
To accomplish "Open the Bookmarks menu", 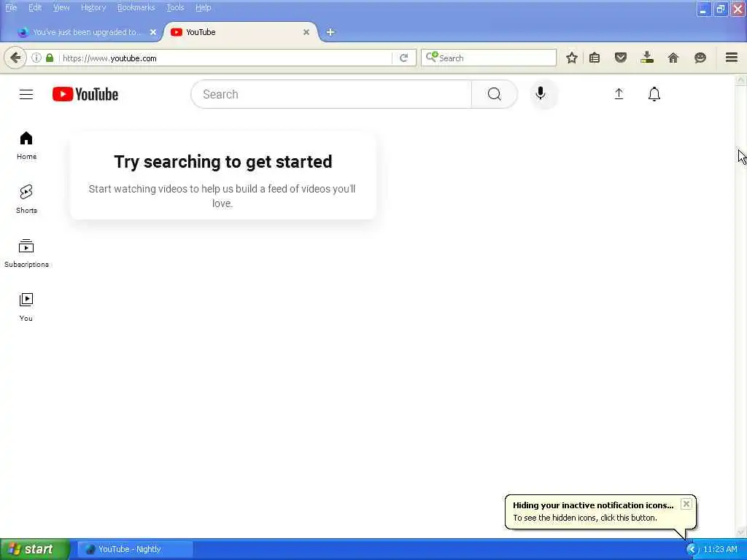I will [x=136, y=7].
